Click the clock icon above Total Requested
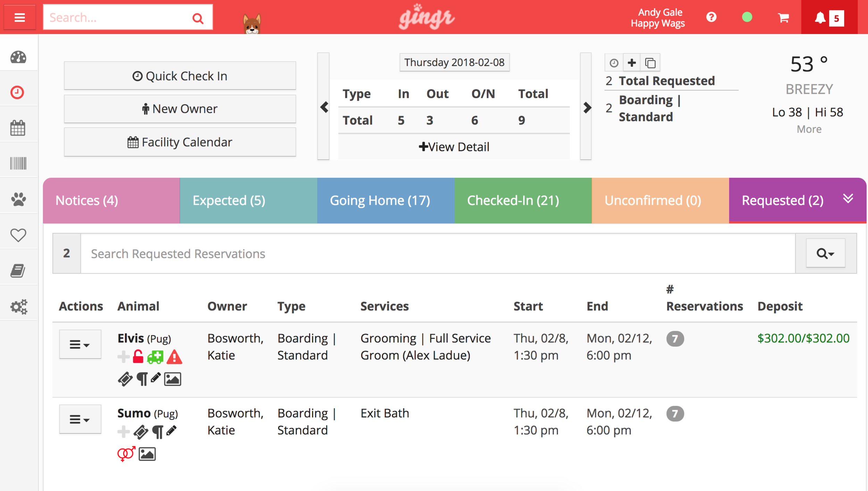This screenshot has height=491, width=868. 614,63
